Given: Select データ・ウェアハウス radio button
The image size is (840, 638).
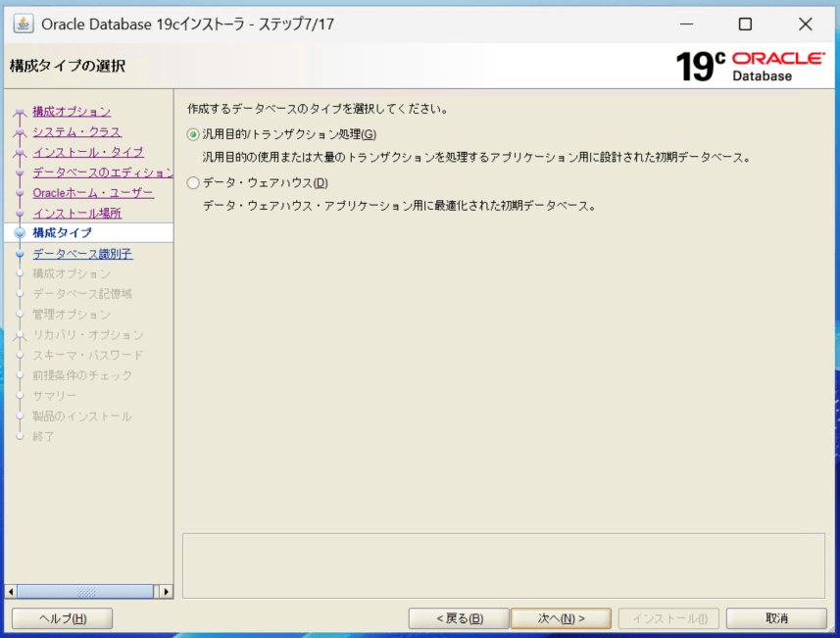Looking at the screenshot, I should coord(193,182).
